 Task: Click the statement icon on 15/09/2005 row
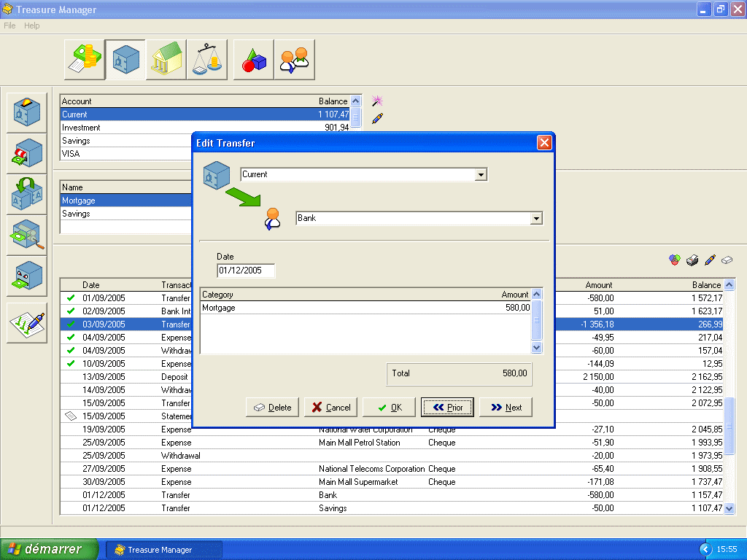click(71, 416)
